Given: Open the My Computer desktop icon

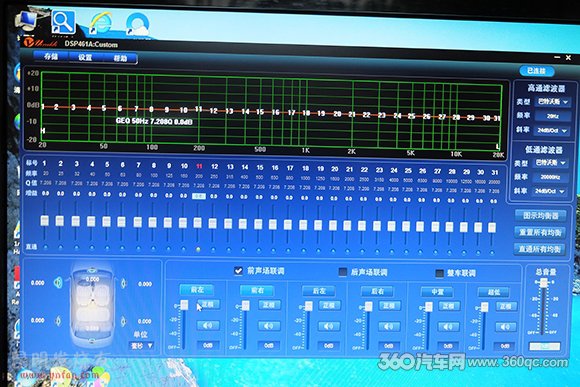Looking at the screenshot, I should (x=26, y=20).
